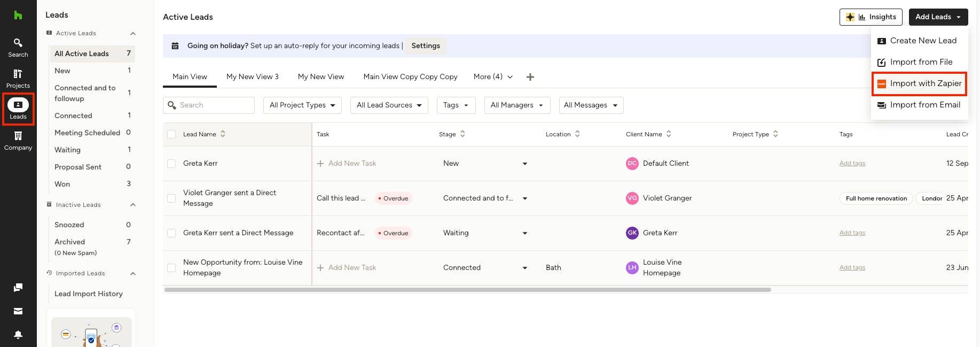Open notifications bell in sidebar
Viewport: 980px width, 347px height.
click(x=18, y=335)
